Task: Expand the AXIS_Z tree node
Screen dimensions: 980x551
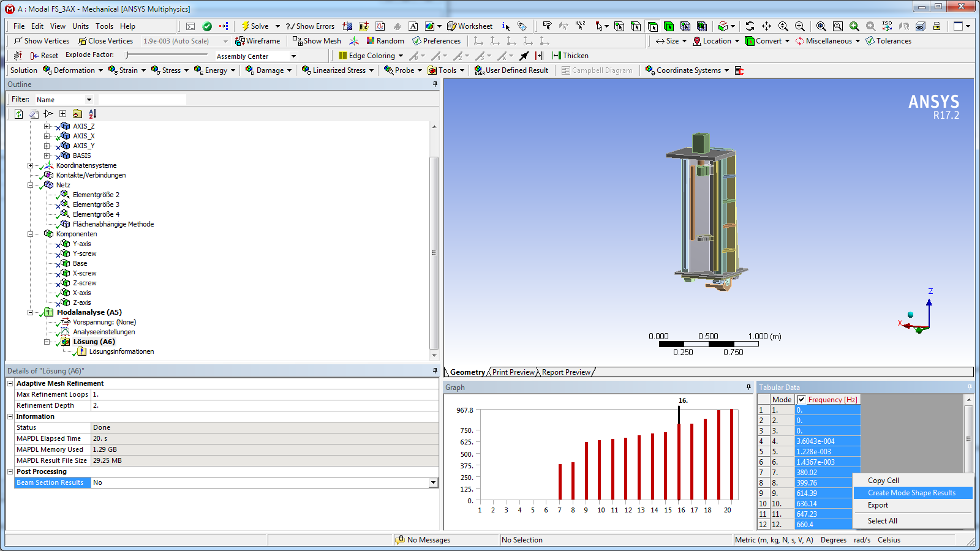Action: [47, 126]
